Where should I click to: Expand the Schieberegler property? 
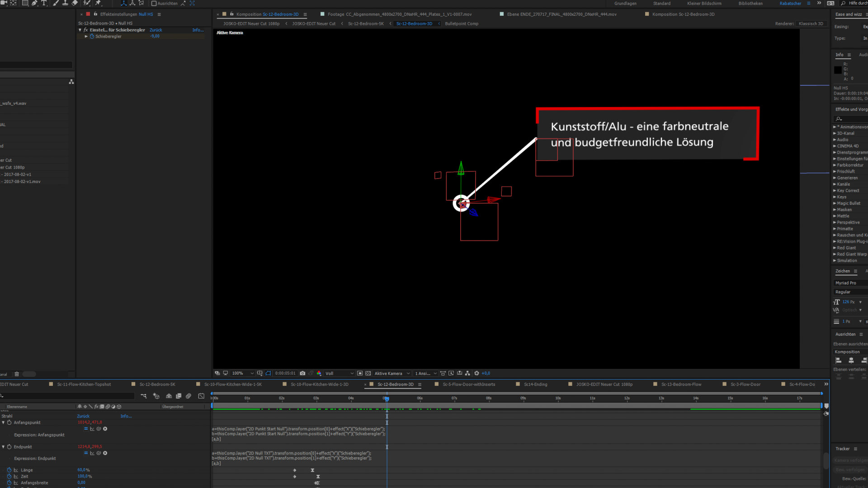point(86,36)
